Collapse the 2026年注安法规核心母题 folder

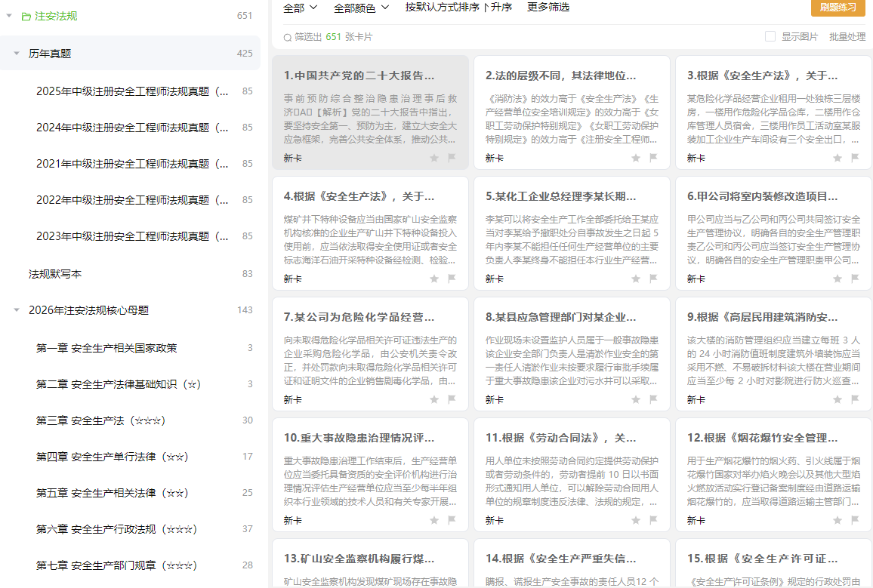pyautogui.click(x=17, y=310)
